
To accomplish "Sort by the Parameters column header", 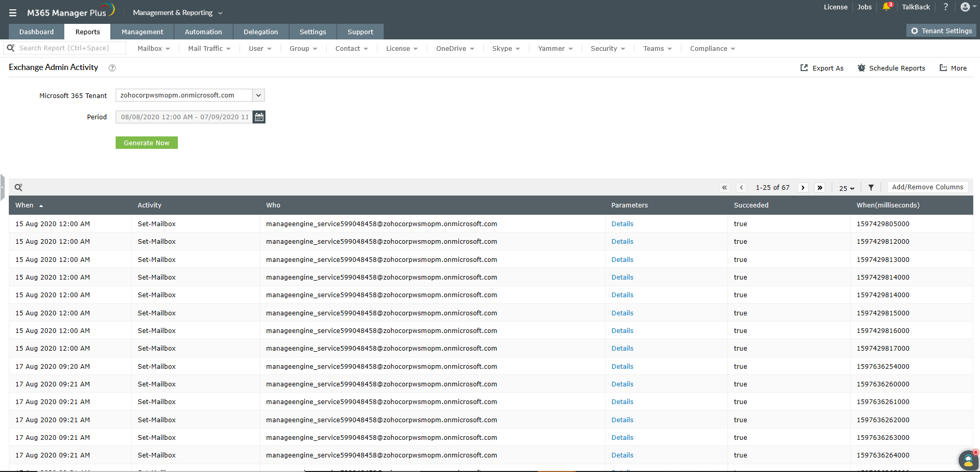I will pyautogui.click(x=629, y=205).
